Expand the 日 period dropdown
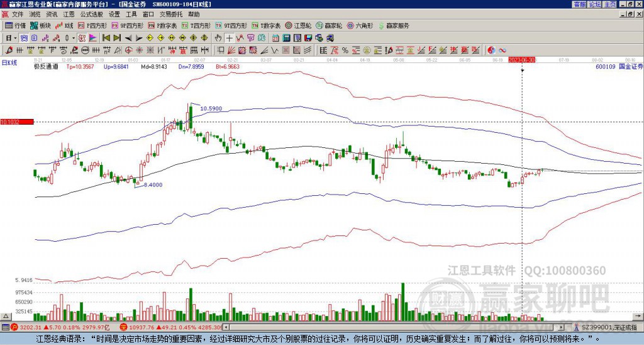The width and height of the screenshot is (644, 345). [x=15, y=38]
